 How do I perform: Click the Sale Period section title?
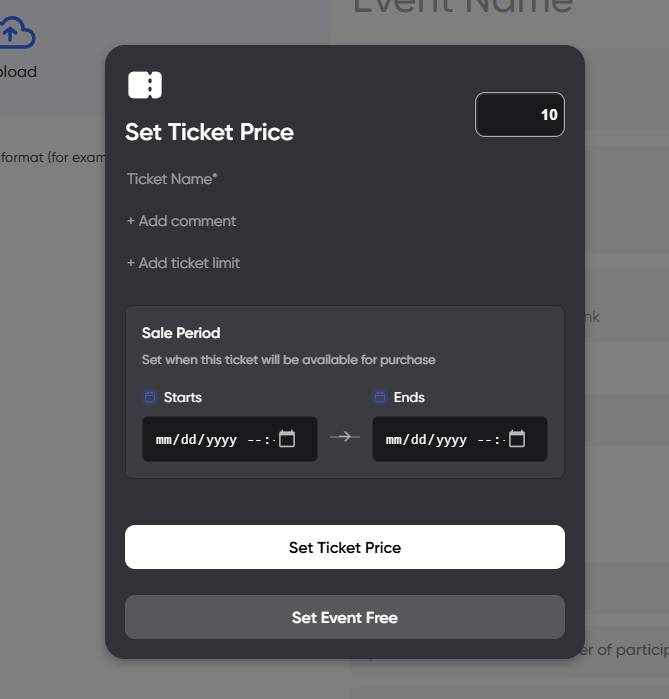pyautogui.click(x=181, y=333)
